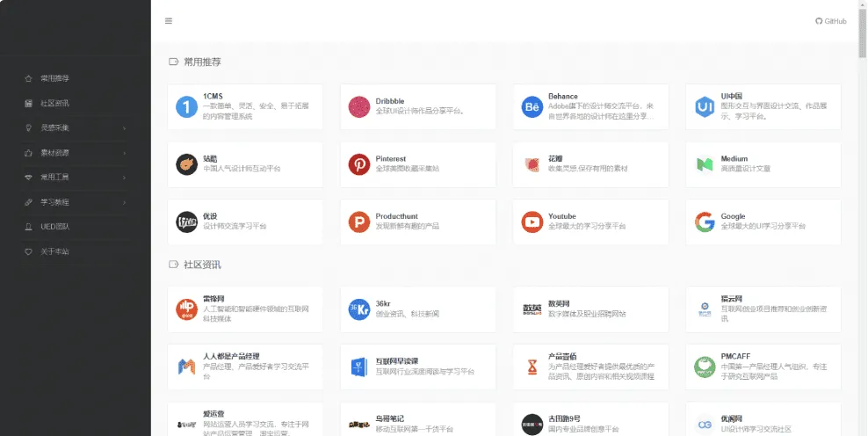The image size is (868, 436).
Task: Click the star icon beside 常用推荐
Action: 28,78
